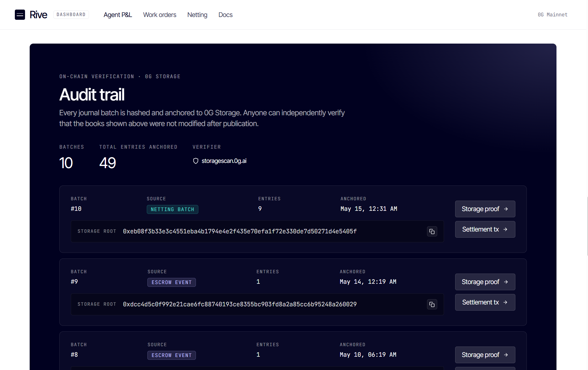
Task: Click batch number #9
Action: [74, 282]
